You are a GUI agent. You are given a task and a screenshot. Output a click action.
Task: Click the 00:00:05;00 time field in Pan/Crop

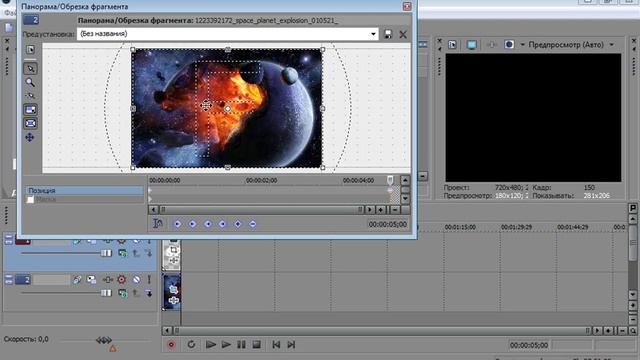pyautogui.click(x=387, y=224)
